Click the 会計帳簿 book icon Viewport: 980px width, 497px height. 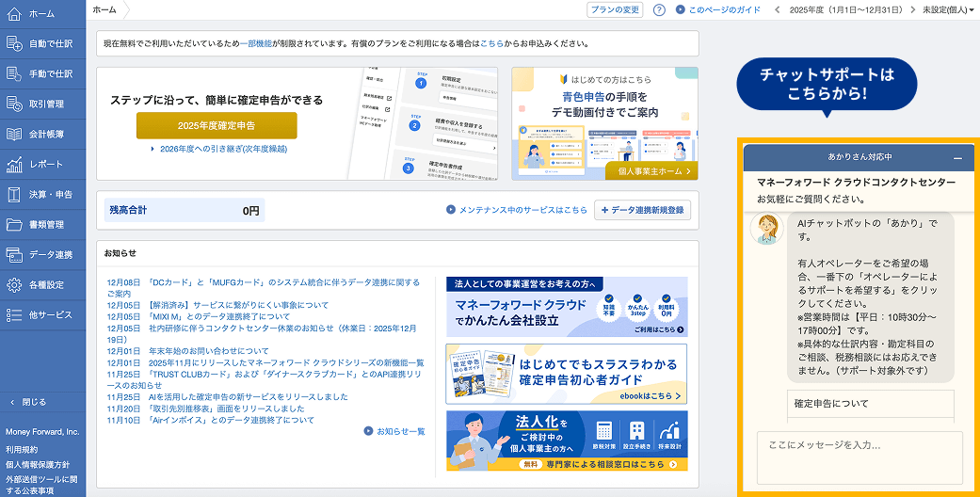pyautogui.click(x=14, y=134)
